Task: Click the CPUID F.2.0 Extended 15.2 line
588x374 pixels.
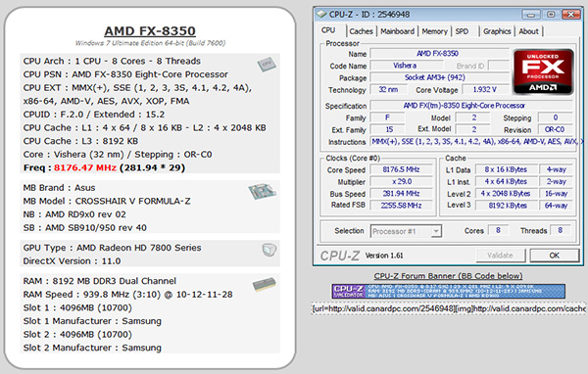Action: click(x=94, y=115)
